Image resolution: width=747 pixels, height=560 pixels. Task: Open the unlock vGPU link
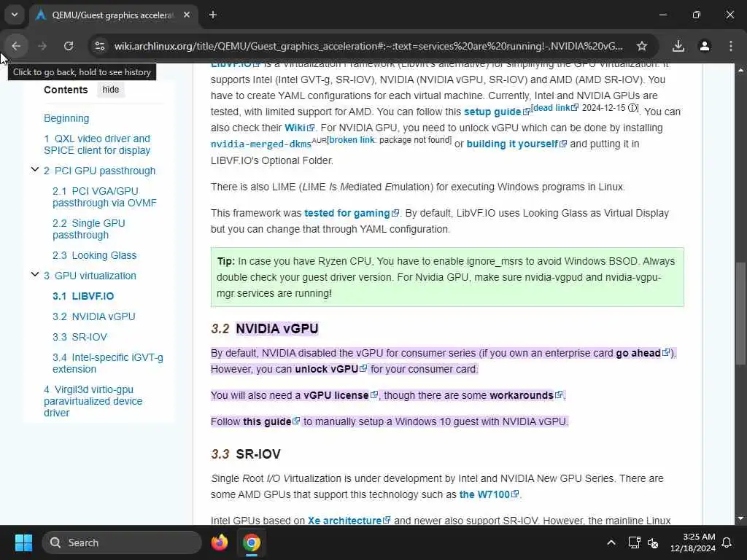(x=330, y=369)
